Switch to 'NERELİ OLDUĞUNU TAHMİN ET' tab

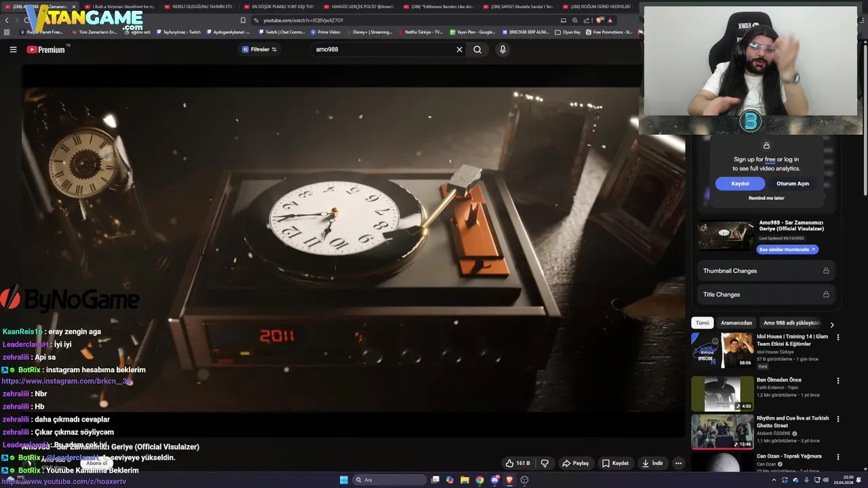pos(201,6)
